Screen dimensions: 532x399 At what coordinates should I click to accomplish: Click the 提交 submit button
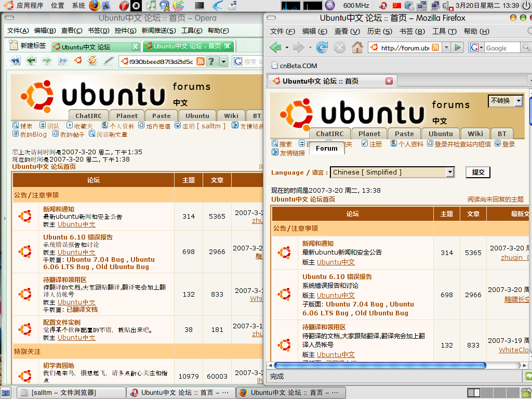tap(478, 172)
